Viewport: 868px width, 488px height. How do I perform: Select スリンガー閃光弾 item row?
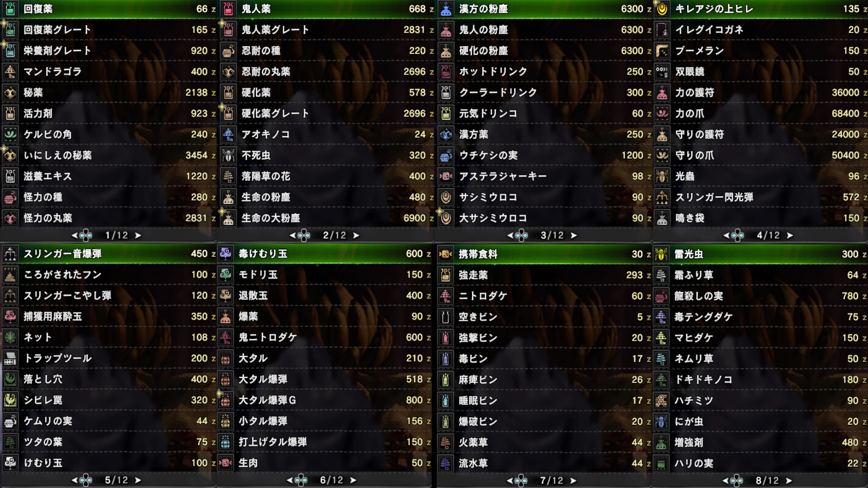coord(760,197)
